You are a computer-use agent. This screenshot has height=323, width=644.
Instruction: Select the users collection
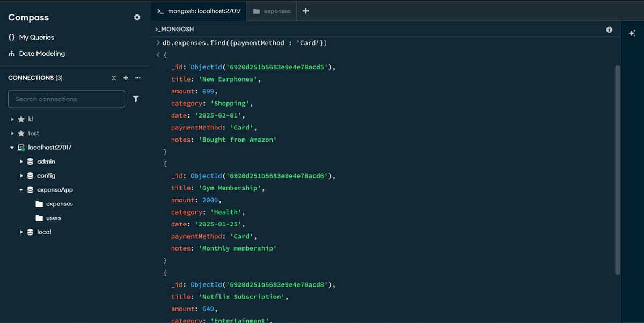[54, 218]
